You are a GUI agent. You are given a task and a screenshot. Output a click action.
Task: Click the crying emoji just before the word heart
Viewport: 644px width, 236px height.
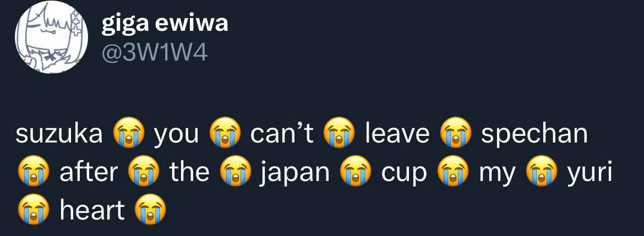(34, 210)
